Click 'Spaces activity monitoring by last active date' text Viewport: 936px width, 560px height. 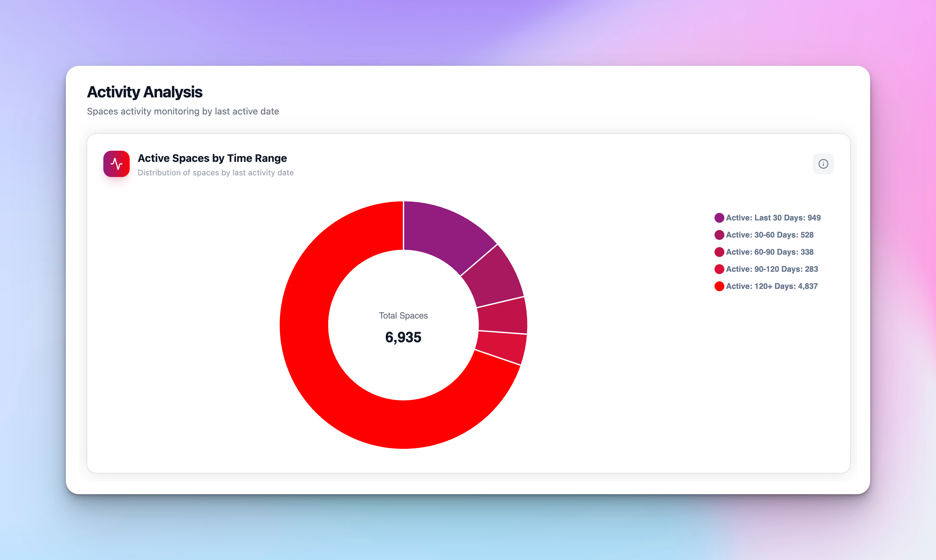point(183,111)
